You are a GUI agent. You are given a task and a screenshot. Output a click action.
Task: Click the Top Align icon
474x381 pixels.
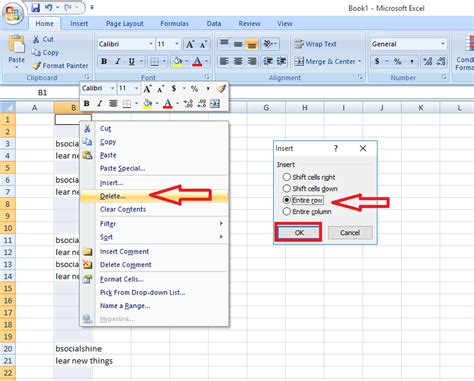[224, 43]
